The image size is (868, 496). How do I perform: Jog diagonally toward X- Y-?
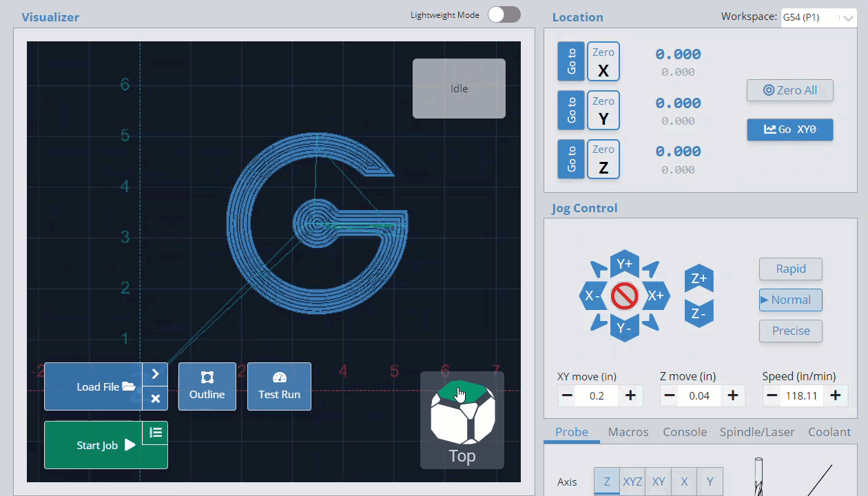(x=599, y=322)
